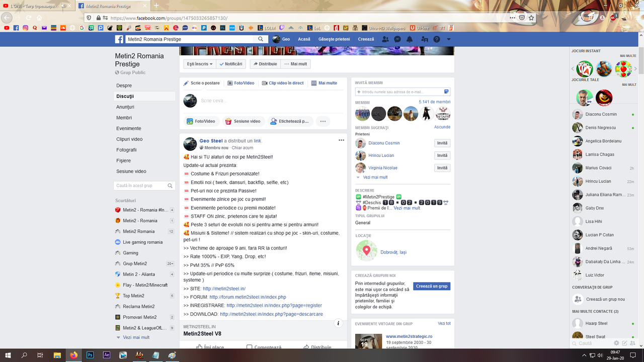The image size is (644, 362).
Task: Click the Facebook logo icon
Action: pyautogui.click(x=119, y=39)
